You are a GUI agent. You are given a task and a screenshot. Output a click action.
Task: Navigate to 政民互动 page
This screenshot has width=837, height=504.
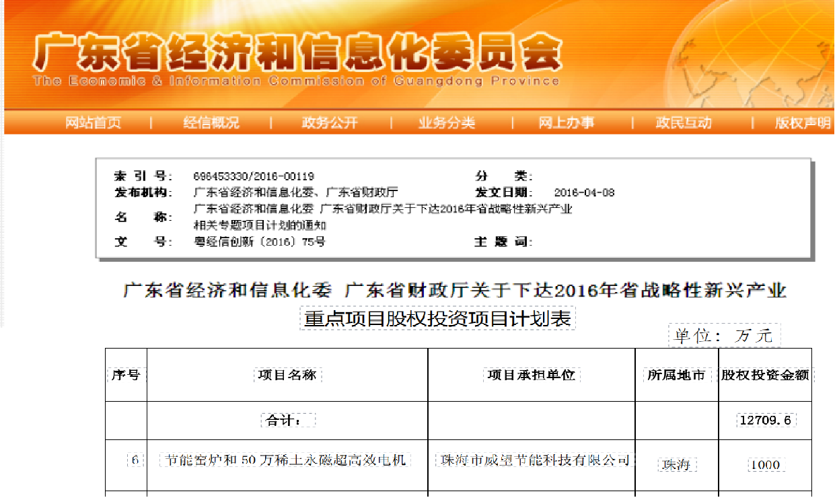coord(684,123)
